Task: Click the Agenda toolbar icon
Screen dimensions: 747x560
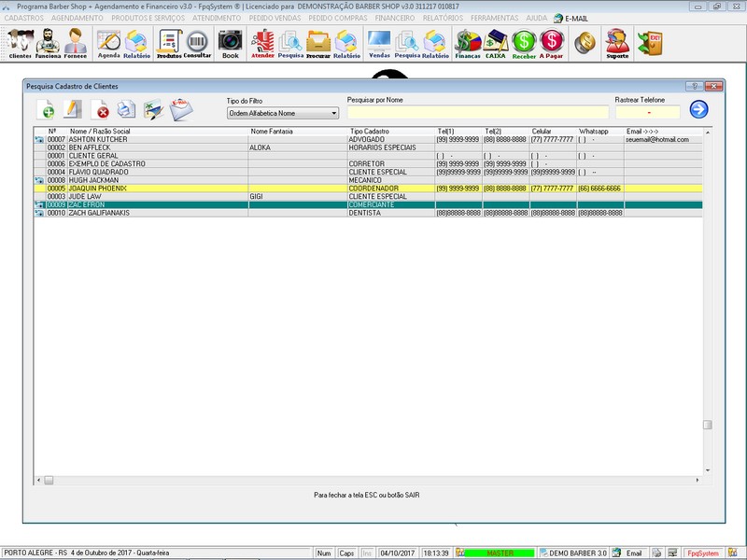Action: (108, 43)
